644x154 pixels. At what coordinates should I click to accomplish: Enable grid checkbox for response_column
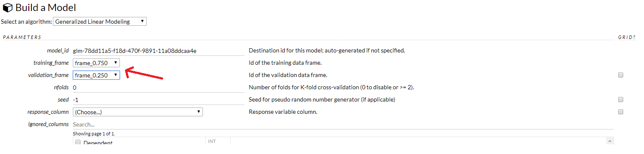click(621, 112)
